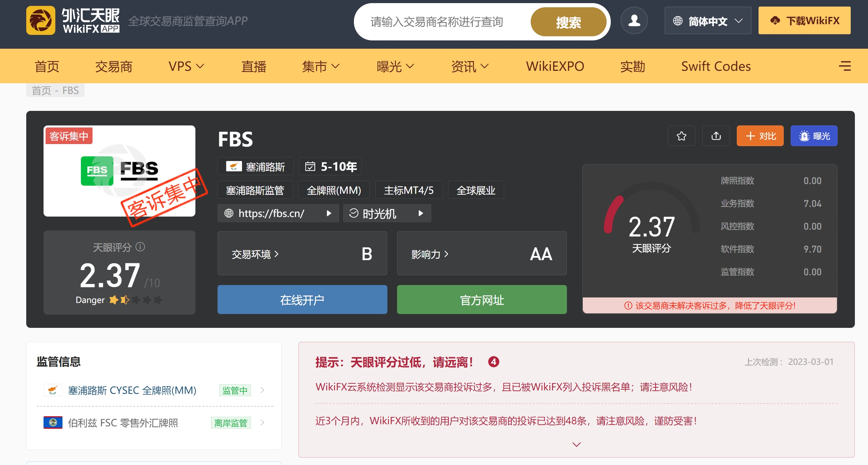Expand the 资讯 dropdown menu

470,66
